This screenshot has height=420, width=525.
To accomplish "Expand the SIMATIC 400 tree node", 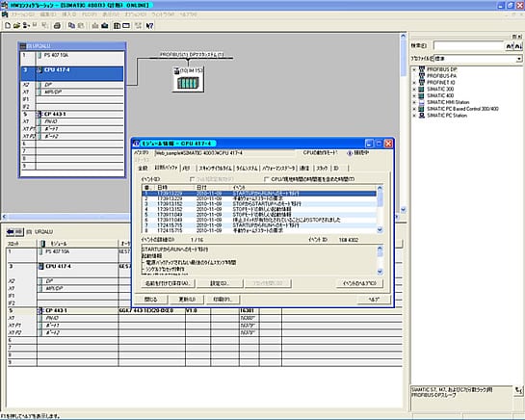I will pos(414,95).
